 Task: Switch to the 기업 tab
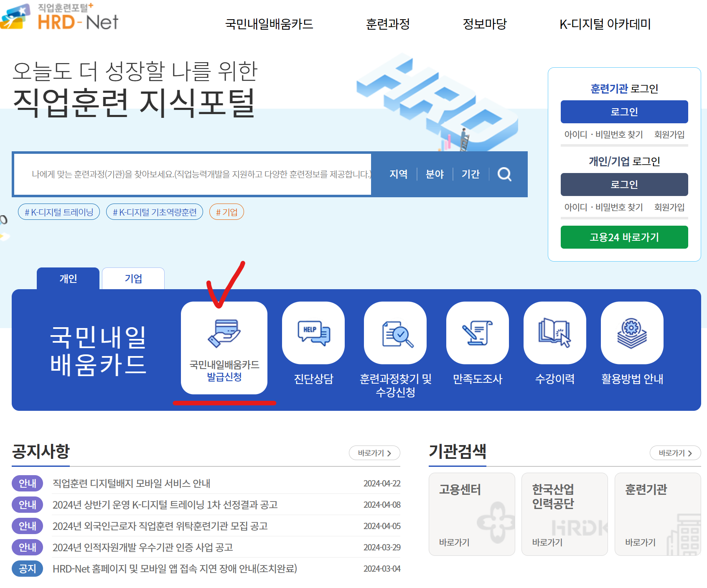(133, 278)
